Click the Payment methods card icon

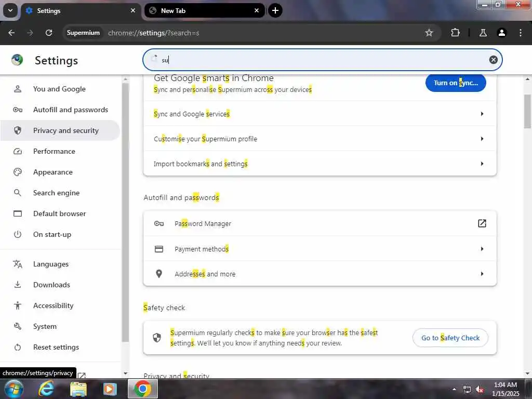point(159,249)
